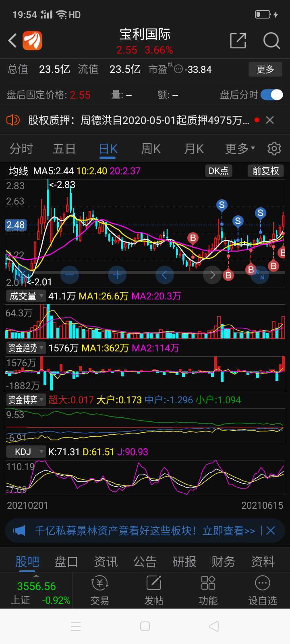Tap the announcement speaker icon
This screenshot has width=290, height=644.
point(13,120)
